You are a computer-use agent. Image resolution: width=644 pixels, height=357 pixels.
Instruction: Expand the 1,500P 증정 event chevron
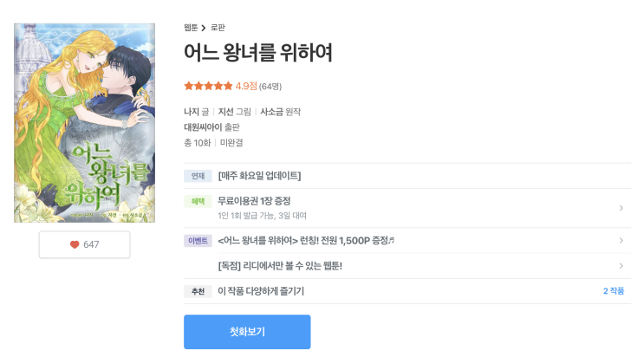621,240
